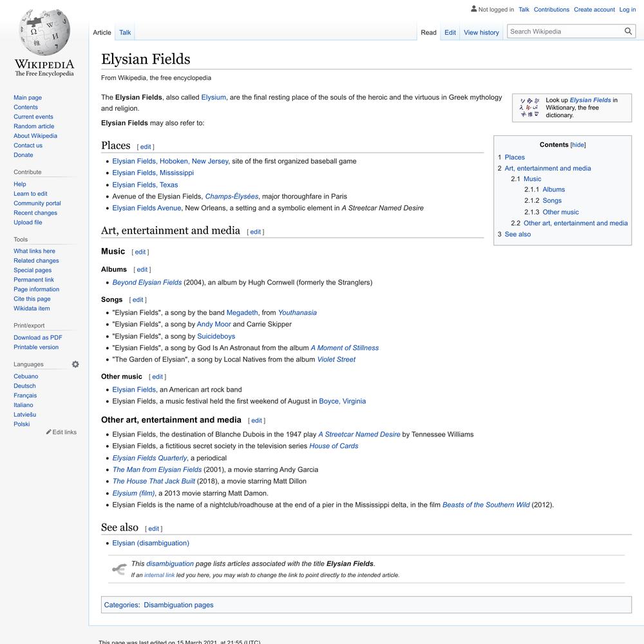The image size is (644, 644).
Task: Edit the Songs section
Action: click(x=138, y=300)
